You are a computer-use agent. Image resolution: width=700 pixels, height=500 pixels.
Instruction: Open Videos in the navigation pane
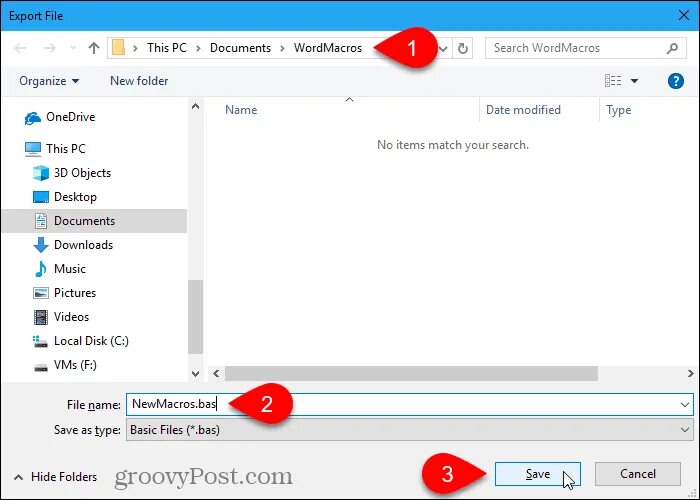click(x=61, y=317)
